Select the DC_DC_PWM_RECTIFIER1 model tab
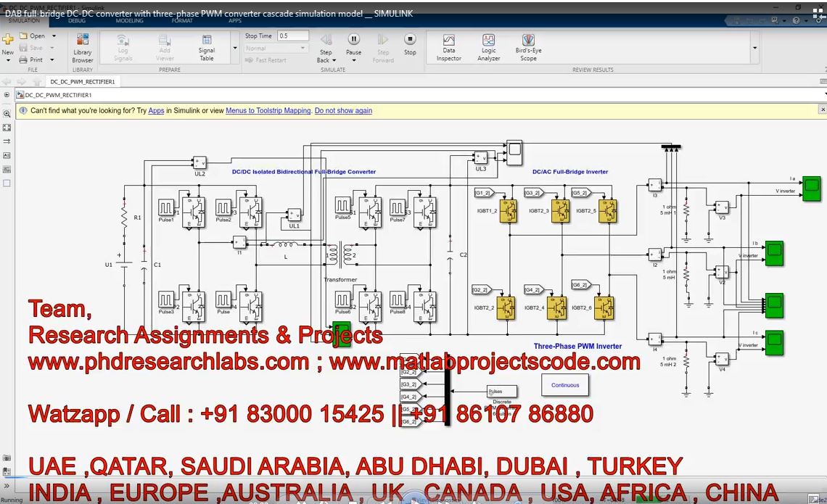The height and width of the screenshot is (504, 827). pyautogui.click(x=83, y=82)
